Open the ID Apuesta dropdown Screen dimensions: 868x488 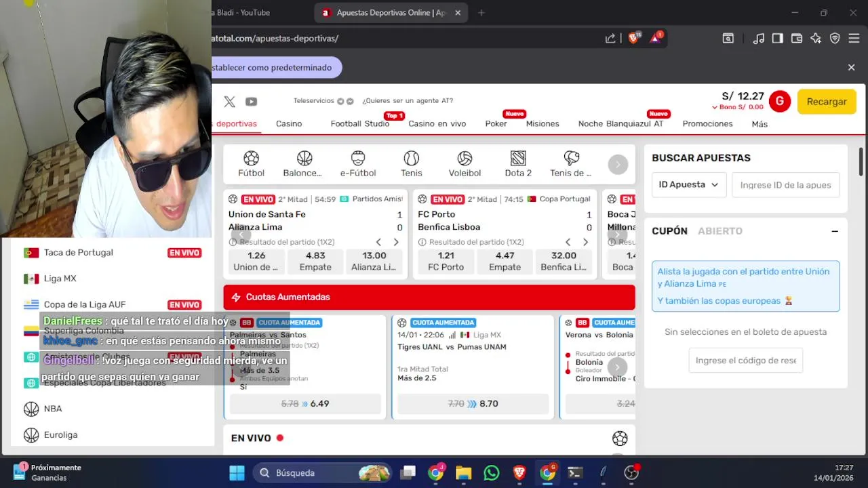(689, 184)
